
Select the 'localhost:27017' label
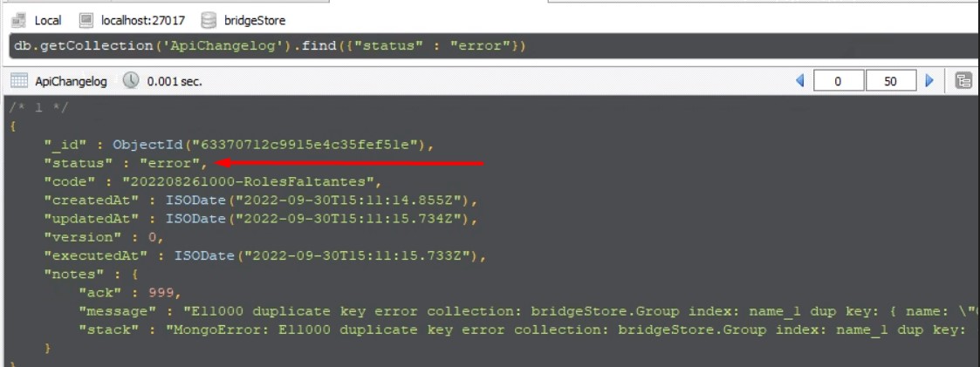tap(143, 21)
